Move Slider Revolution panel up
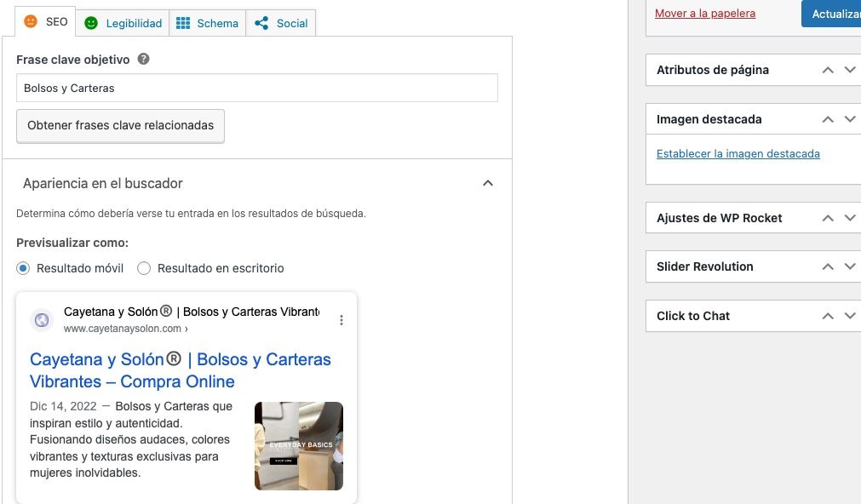Screen dimensions: 861x504 click(x=828, y=266)
